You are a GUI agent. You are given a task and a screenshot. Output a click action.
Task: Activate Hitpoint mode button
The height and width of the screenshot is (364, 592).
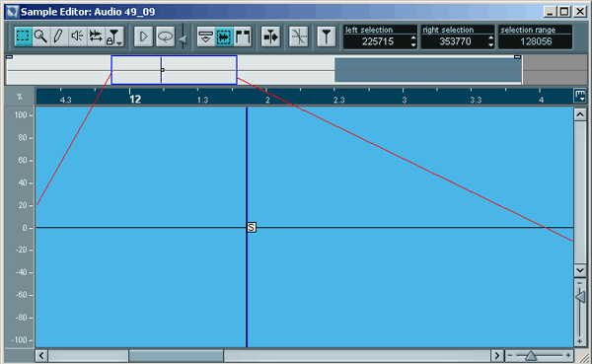pyautogui.click(x=327, y=36)
